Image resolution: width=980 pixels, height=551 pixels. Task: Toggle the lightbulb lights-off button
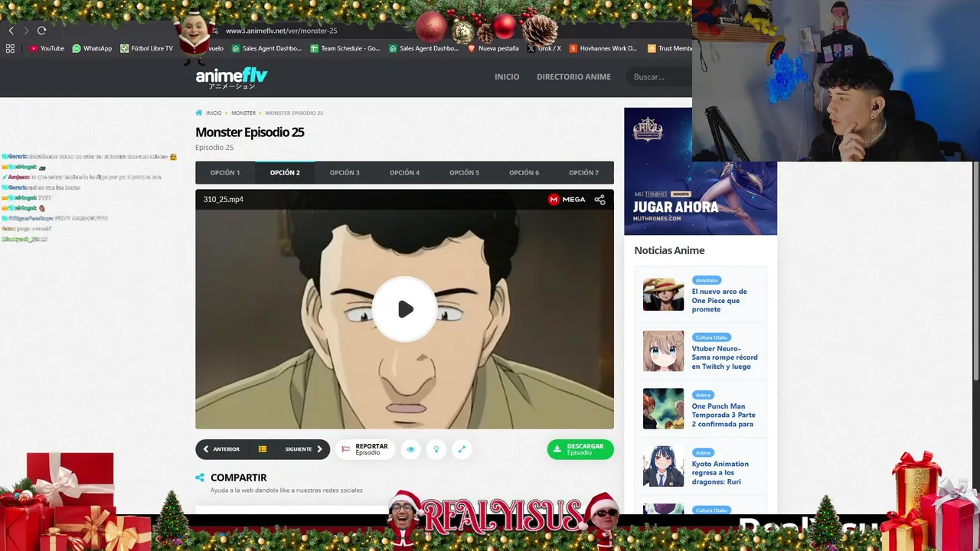click(x=436, y=449)
